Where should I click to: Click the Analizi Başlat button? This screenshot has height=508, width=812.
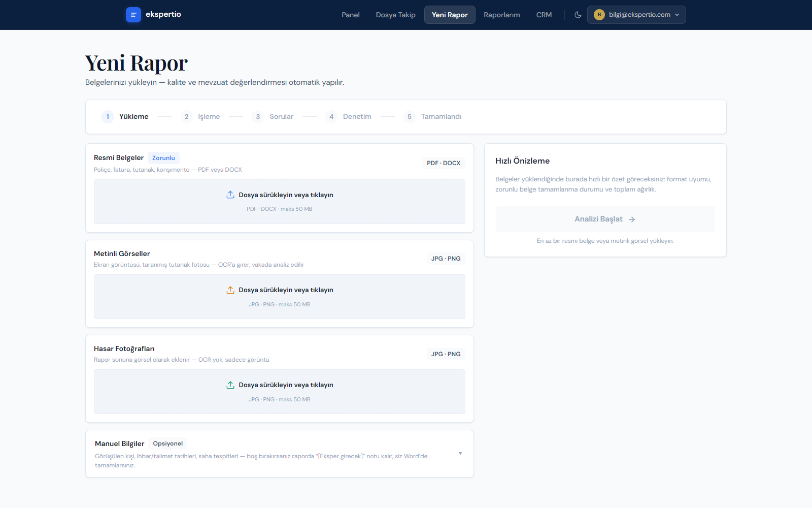click(x=605, y=219)
